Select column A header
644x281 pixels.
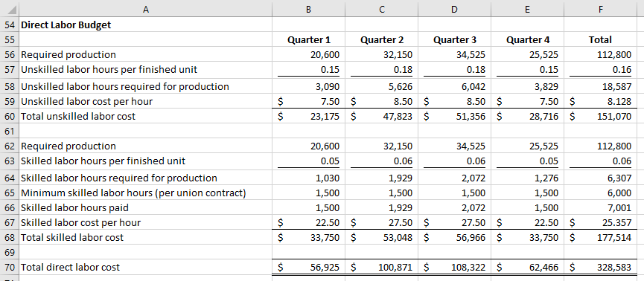tap(145, 9)
